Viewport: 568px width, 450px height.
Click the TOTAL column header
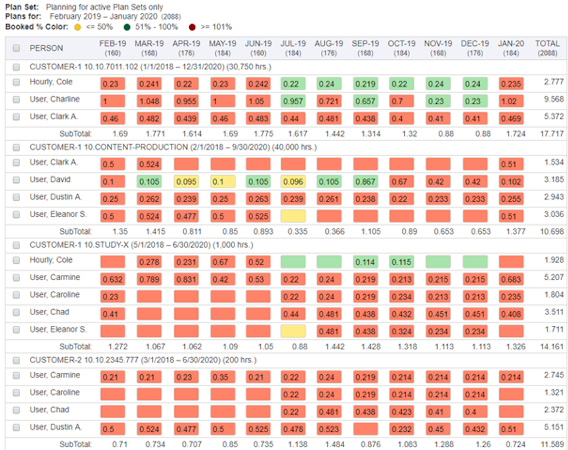(547, 48)
